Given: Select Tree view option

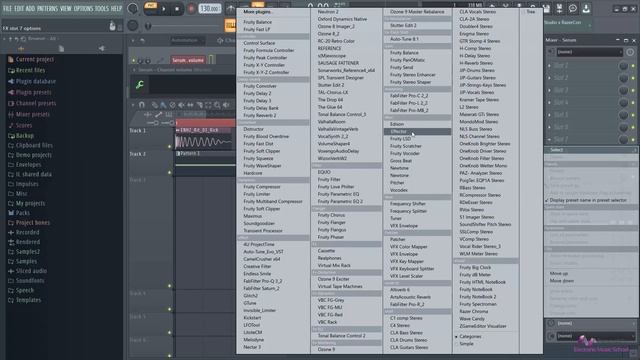Looking at the screenshot, I should click(x=530, y=12).
